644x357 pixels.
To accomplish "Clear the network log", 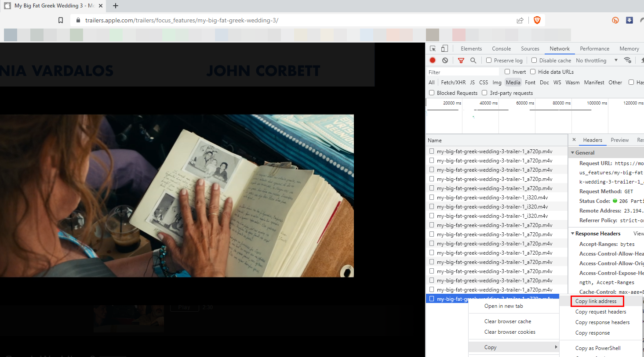I will [x=445, y=60].
